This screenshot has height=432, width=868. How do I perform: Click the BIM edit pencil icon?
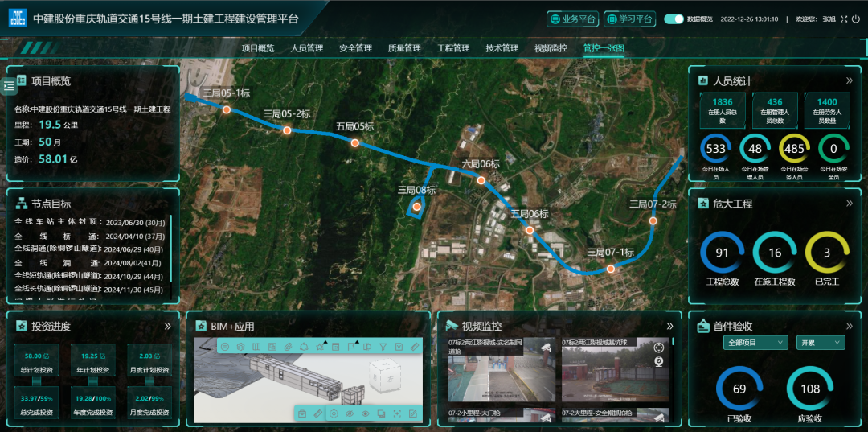(x=413, y=413)
